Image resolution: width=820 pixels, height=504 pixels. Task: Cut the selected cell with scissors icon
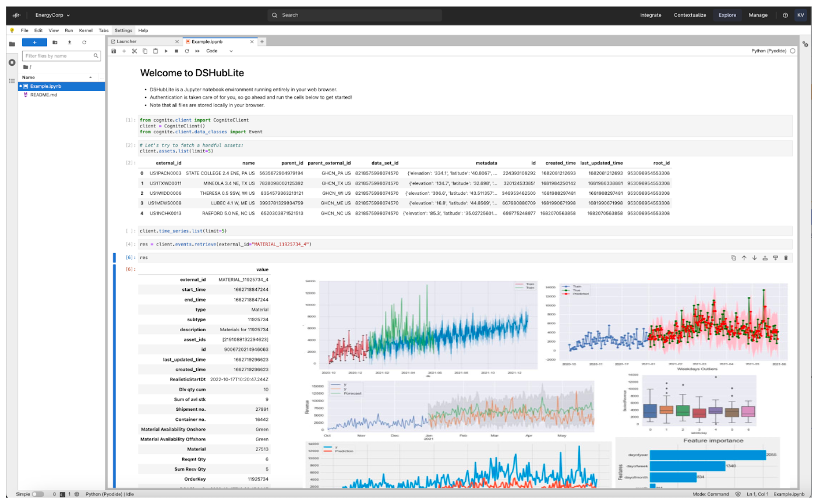pyautogui.click(x=135, y=51)
